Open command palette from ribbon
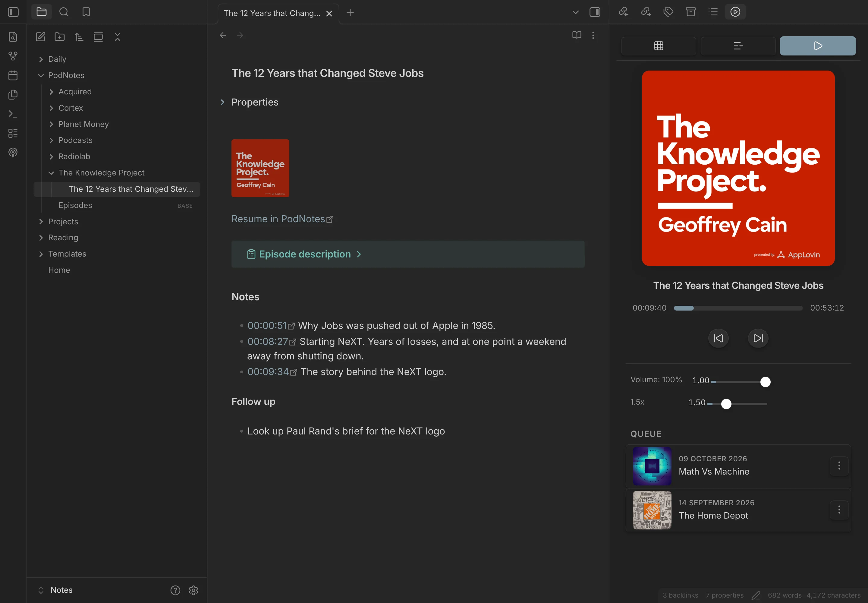The width and height of the screenshot is (868, 603). (13, 114)
